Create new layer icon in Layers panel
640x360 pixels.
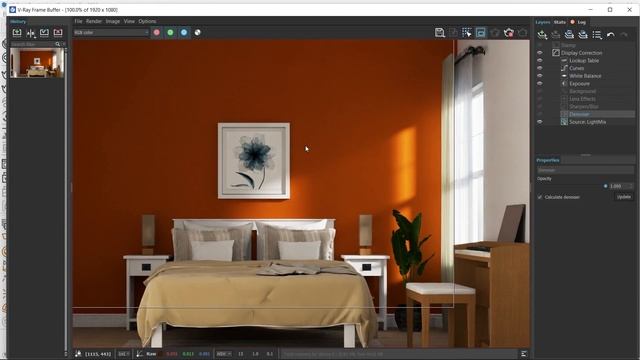pyautogui.click(x=542, y=35)
